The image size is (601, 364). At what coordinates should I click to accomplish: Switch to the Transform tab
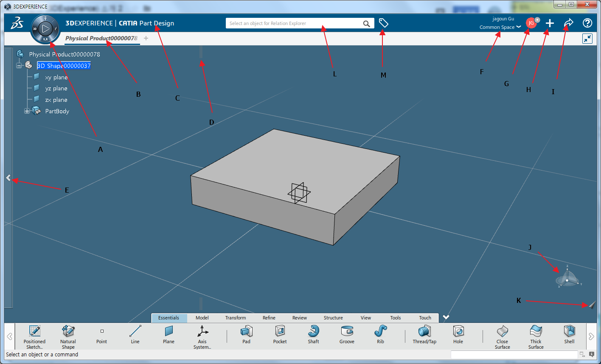[236, 318]
